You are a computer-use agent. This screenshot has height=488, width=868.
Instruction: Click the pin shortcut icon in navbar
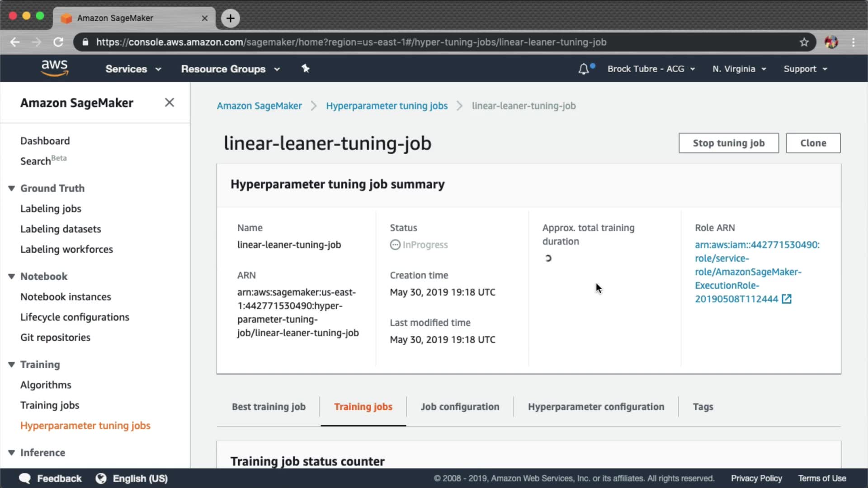click(306, 69)
